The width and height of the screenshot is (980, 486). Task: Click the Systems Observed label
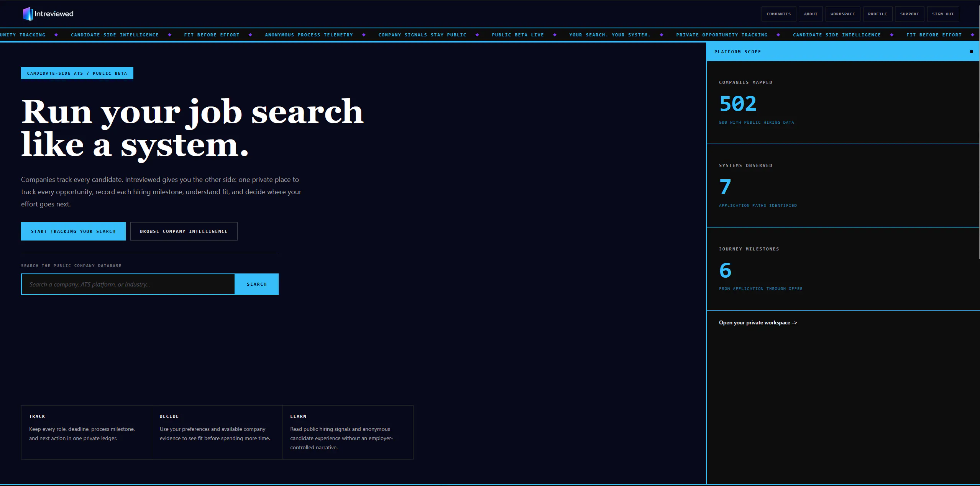pyautogui.click(x=746, y=165)
